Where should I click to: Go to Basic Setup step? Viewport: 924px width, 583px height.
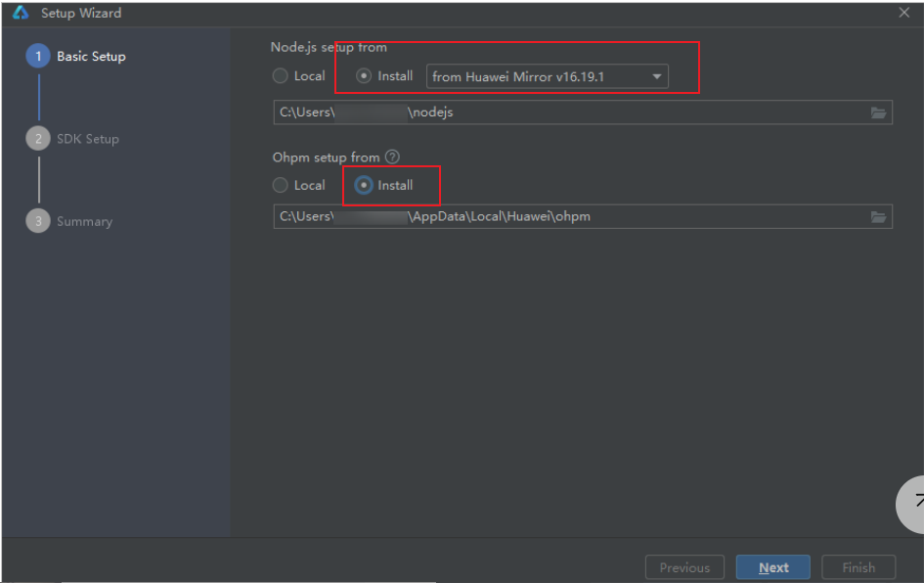76,56
